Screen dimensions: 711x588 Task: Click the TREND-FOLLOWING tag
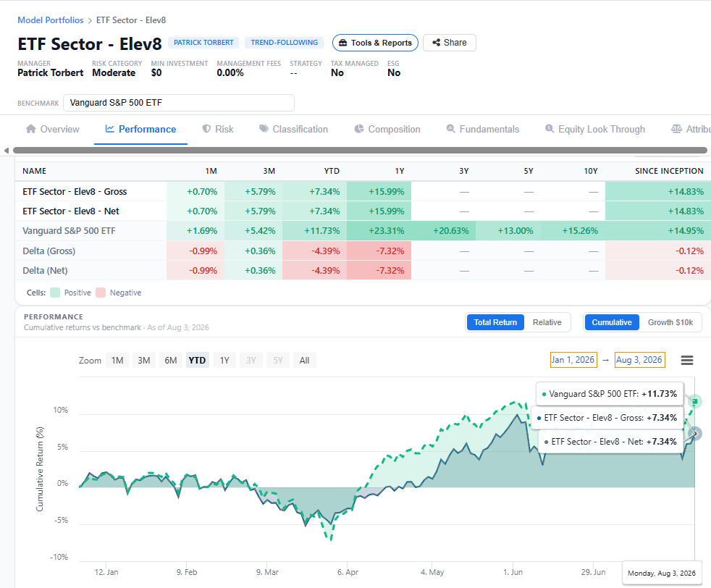pyautogui.click(x=285, y=43)
